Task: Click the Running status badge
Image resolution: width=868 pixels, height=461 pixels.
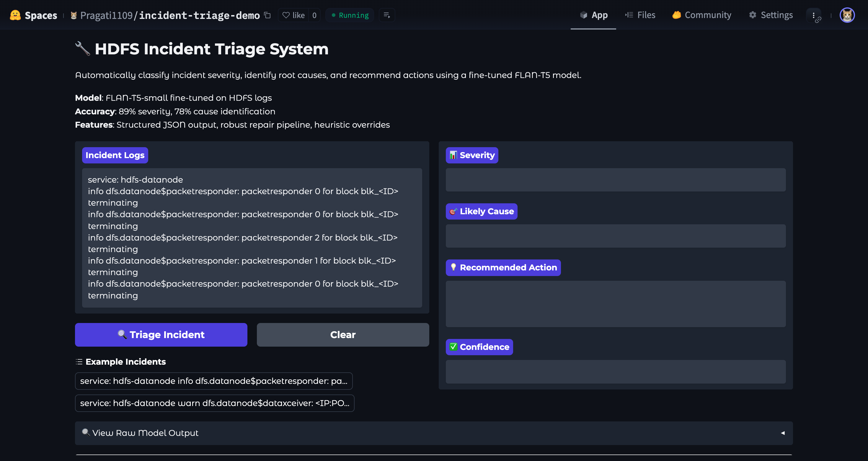Action: (350, 15)
